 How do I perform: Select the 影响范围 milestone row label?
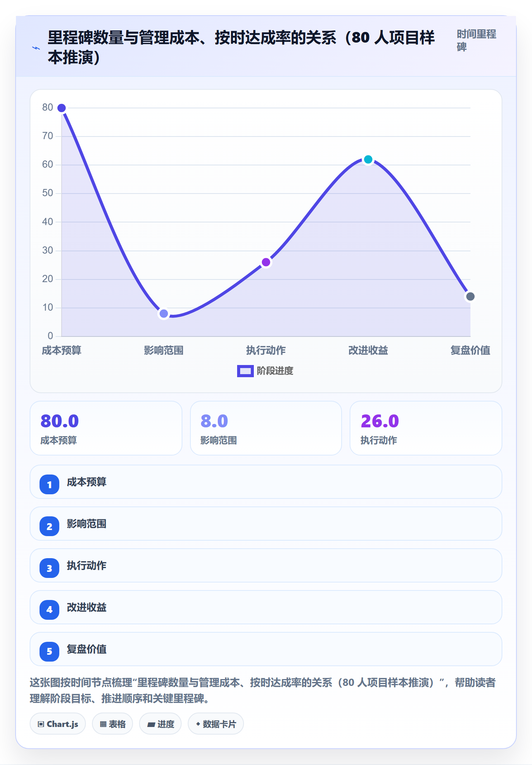(87, 524)
